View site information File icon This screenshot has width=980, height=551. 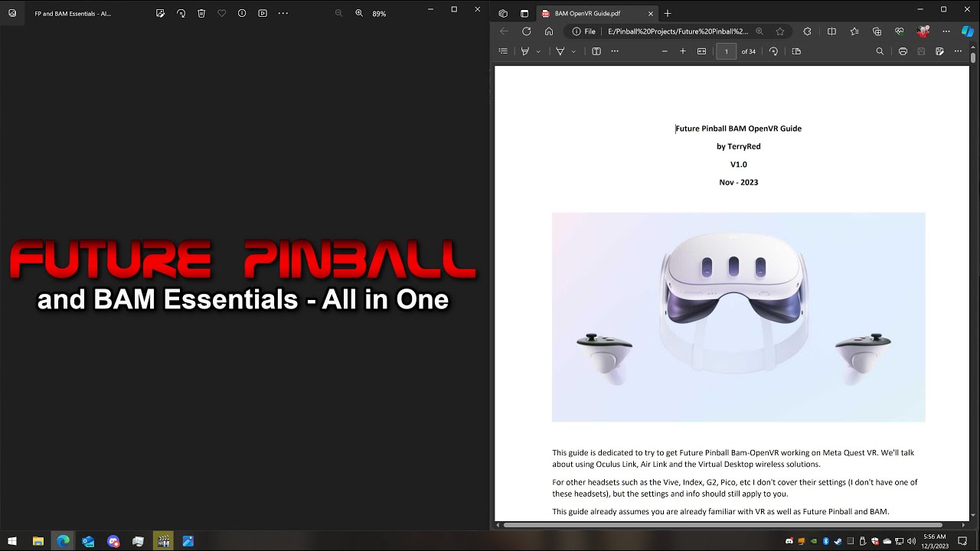[x=584, y=31]
